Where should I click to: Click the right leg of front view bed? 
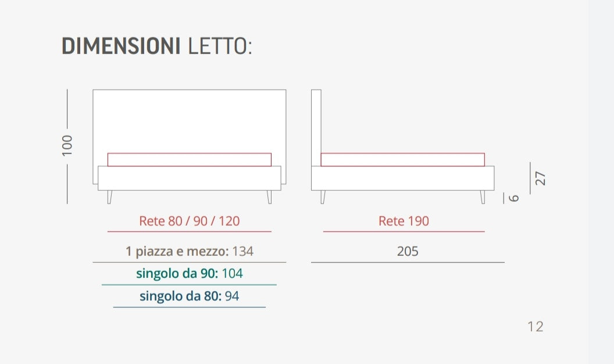(269, 197)
